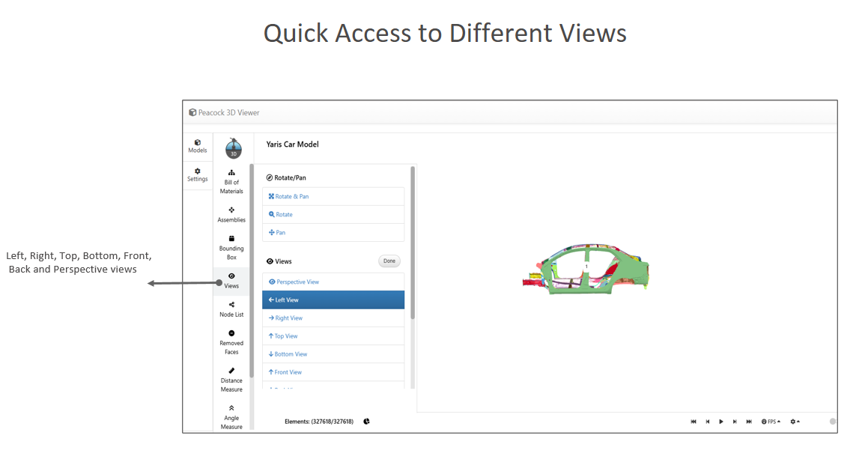Viewport: 868px width, 474px height.
Task: Open the gear settings dropdown in footer
Action: tap(795, 422)
